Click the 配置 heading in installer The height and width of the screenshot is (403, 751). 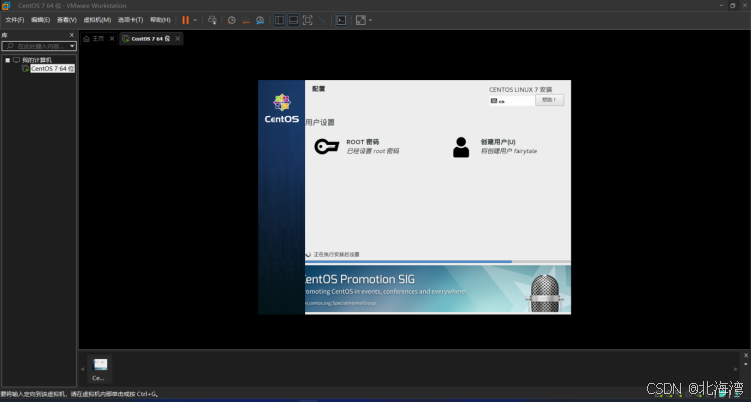(x=319, y=89)
